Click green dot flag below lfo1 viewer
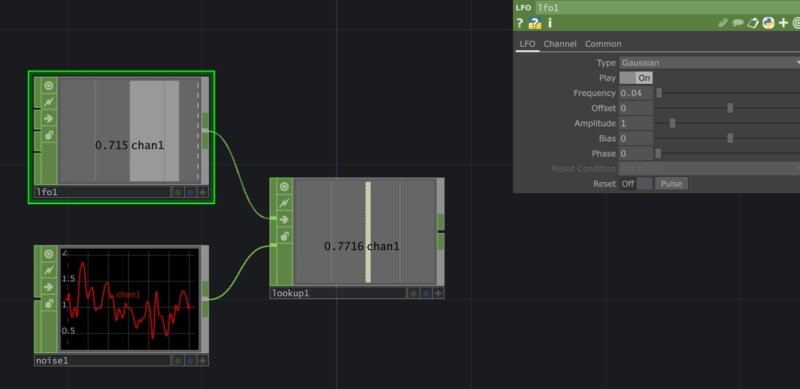Screen dimensions: 800x389 [x=178, y=192]
